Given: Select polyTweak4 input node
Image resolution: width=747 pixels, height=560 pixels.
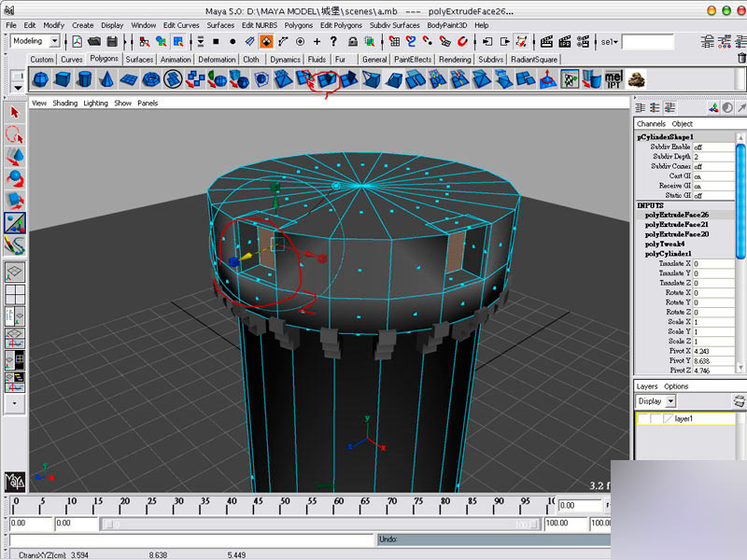Looking at the screenshot, I should coord(665,244).
